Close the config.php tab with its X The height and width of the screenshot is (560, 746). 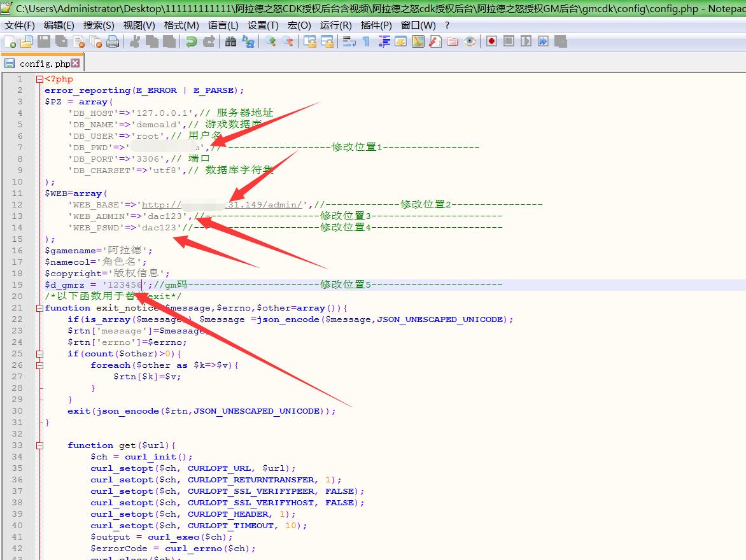pos(75,63)
